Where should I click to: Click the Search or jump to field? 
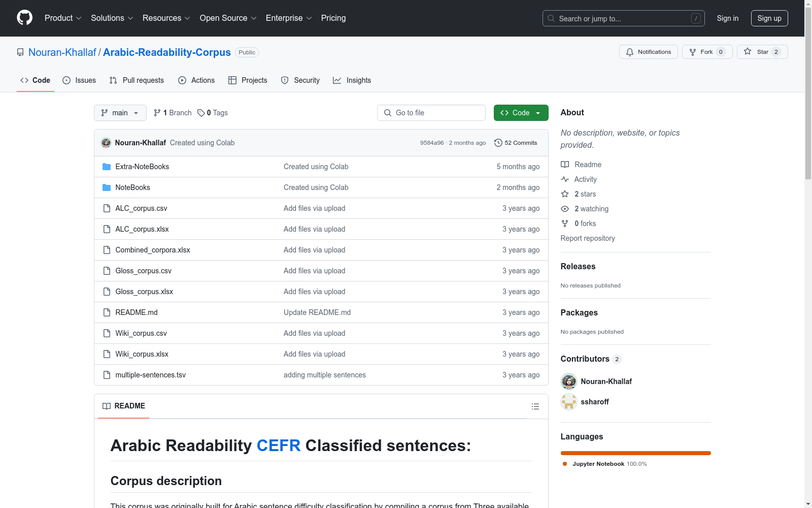tap(624, 18)
